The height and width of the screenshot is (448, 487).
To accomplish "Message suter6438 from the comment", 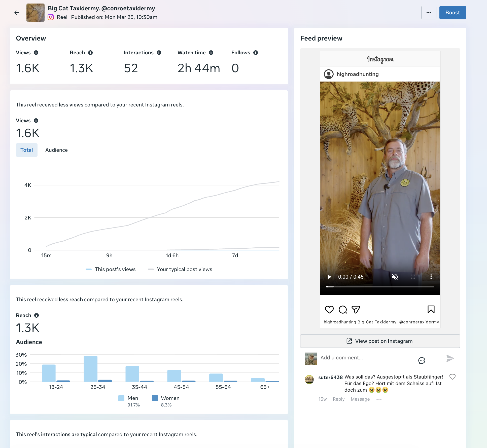I will 360,399.
